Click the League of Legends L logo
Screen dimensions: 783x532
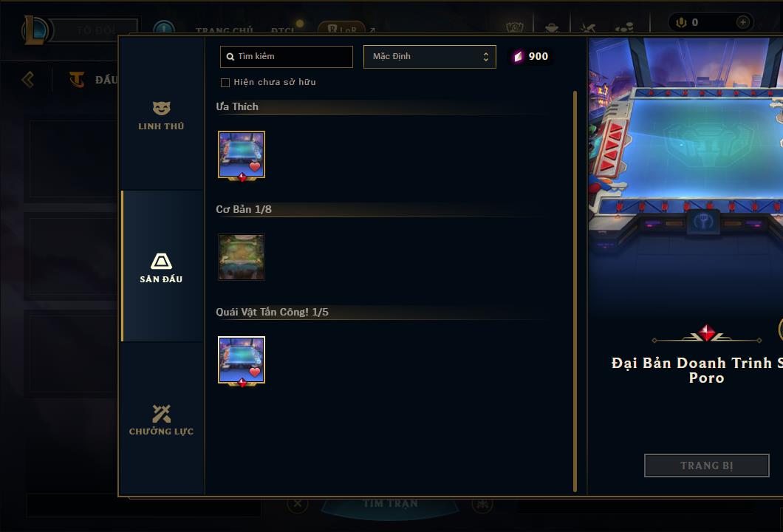(35, 30)
